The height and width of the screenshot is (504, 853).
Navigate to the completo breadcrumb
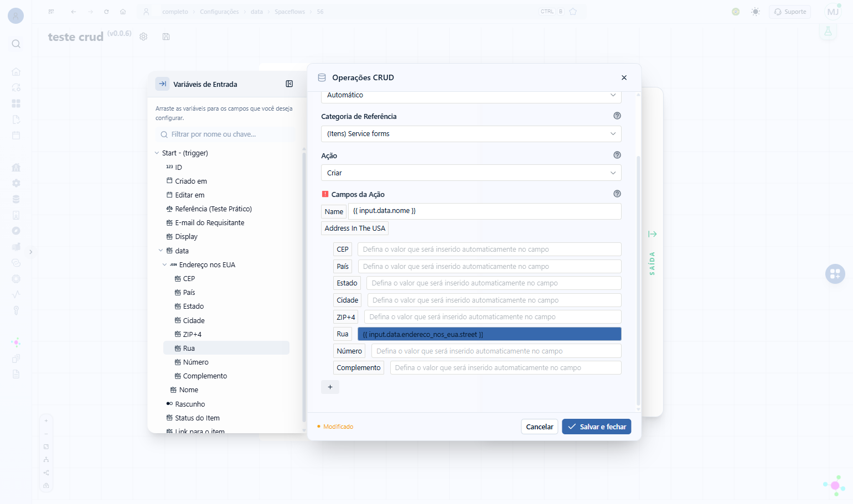coord(175,12)
